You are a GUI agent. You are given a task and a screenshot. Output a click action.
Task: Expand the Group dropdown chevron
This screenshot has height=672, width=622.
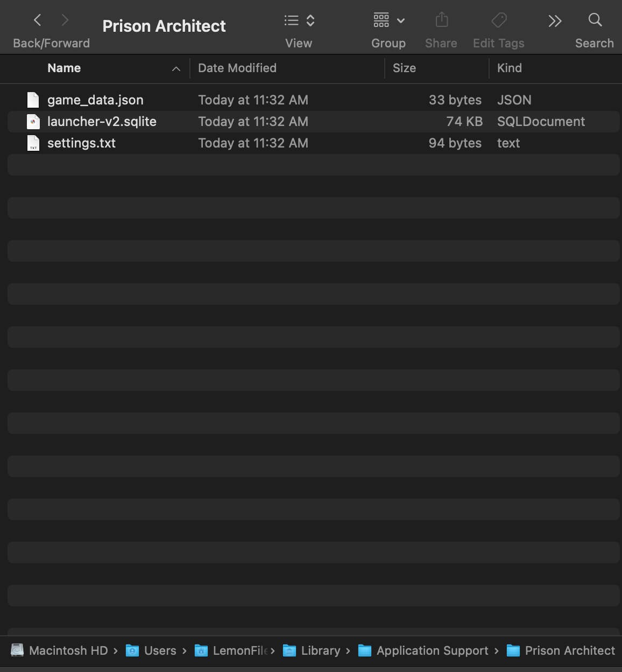click(401, 21)
